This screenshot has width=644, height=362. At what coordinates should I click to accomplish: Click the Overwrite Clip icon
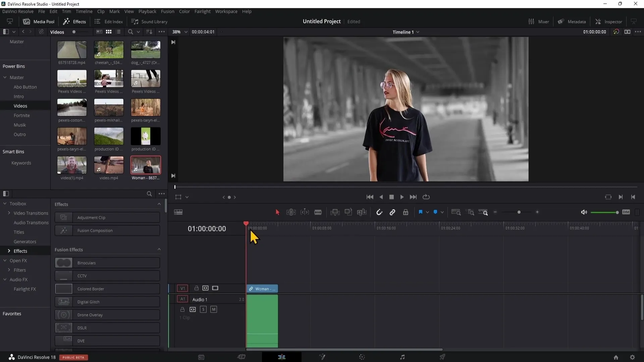point(348,212)
